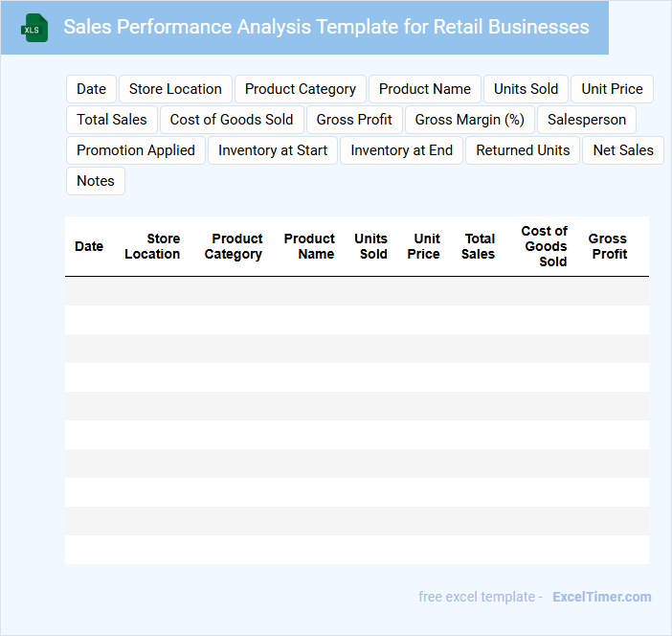
Task: Choose the Product Category tag
Action: [300, 89]
